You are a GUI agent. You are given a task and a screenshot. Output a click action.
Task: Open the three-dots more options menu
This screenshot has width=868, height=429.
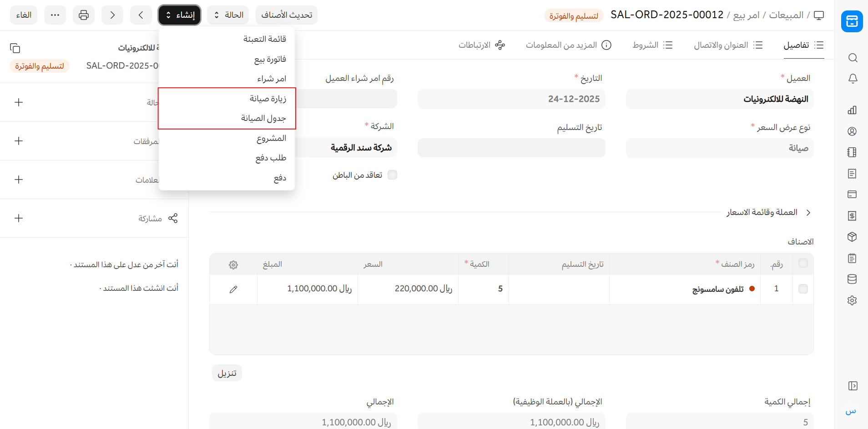click(55, 15)
